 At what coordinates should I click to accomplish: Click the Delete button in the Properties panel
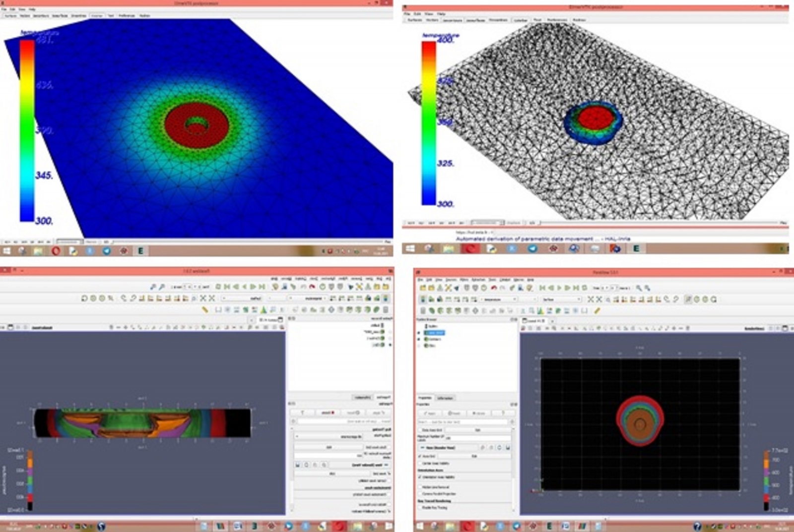point(478,413)
